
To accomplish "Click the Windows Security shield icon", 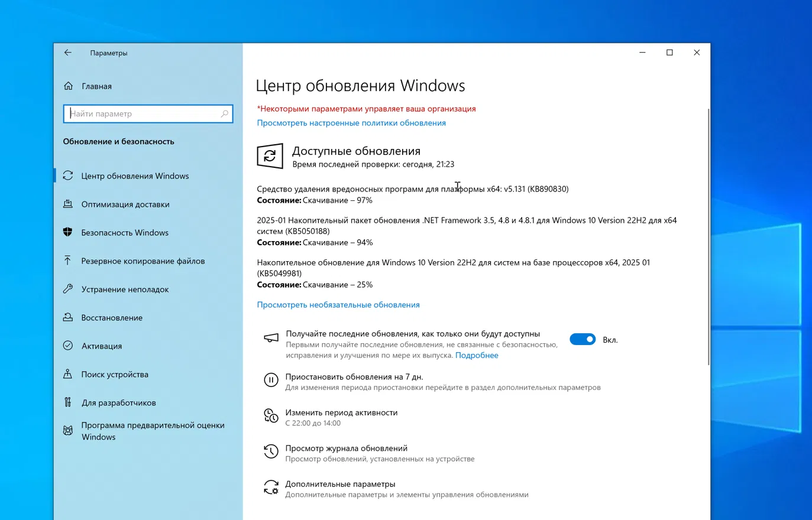I will point(68,232).
